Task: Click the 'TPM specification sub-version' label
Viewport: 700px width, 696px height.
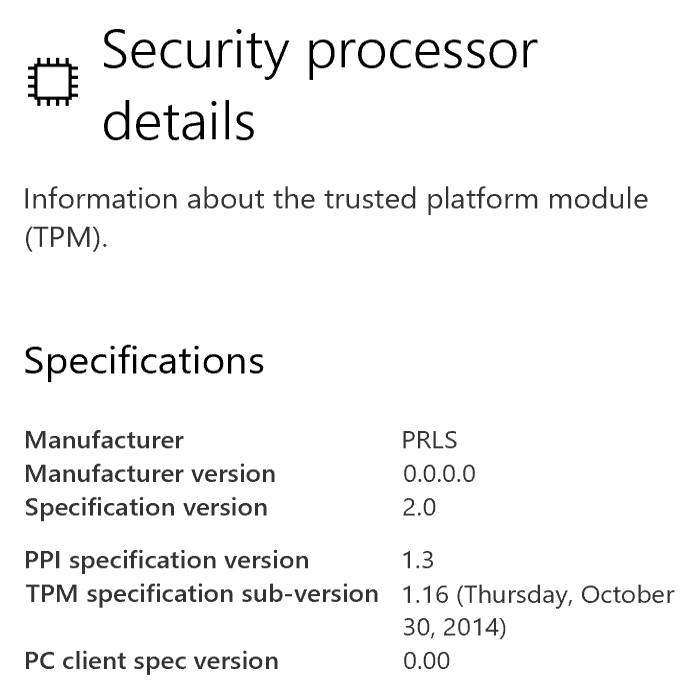Action: click(202, 593)
